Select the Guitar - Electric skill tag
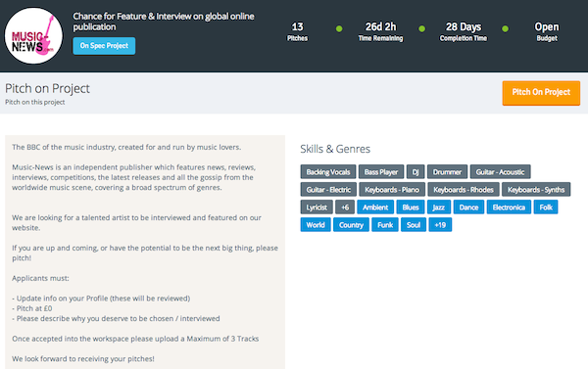 pyautogui.click(x=328, y=190)
